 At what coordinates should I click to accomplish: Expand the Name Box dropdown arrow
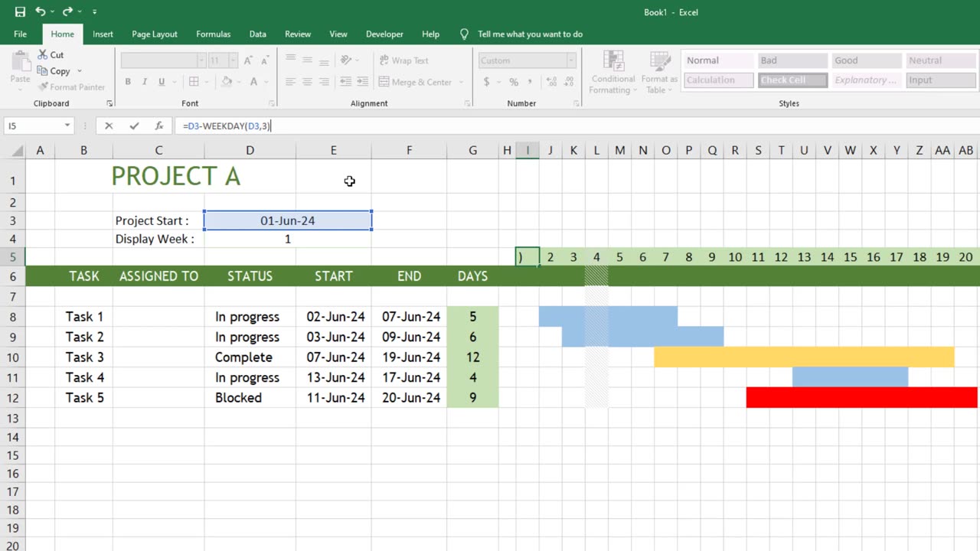coord(67,126)
